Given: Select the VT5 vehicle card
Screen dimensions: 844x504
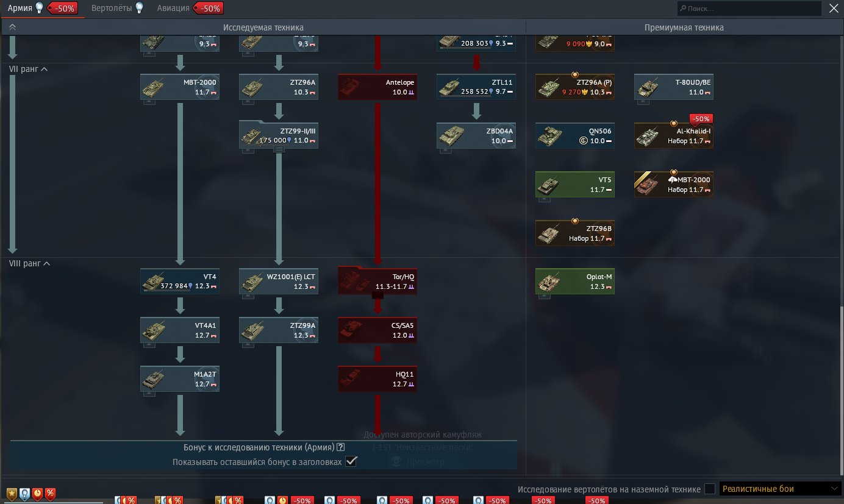Looking at the screenshot, I should pyautogui.click(x=575, y=185).
